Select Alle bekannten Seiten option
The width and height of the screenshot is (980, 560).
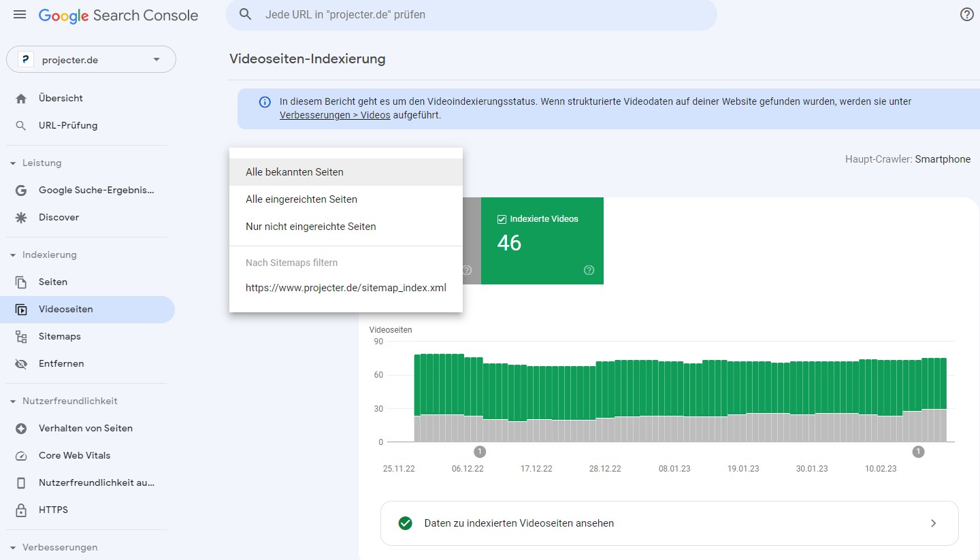346,172
